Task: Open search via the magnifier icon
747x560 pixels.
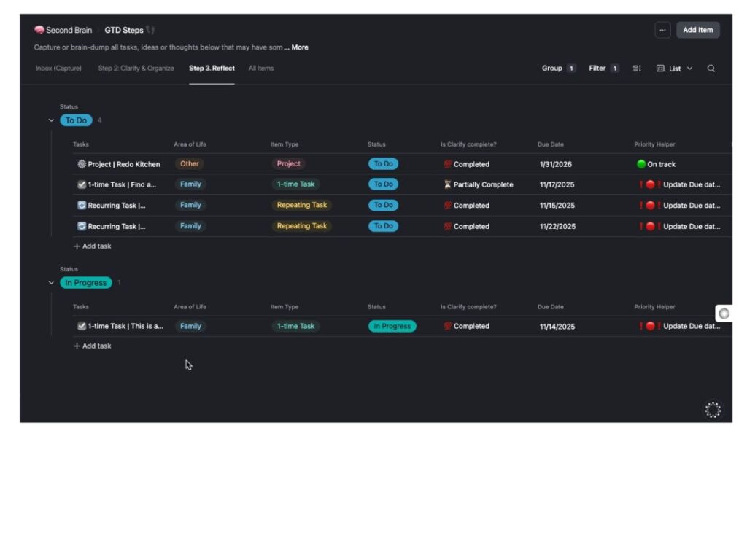Action: (x=711, y=68)
